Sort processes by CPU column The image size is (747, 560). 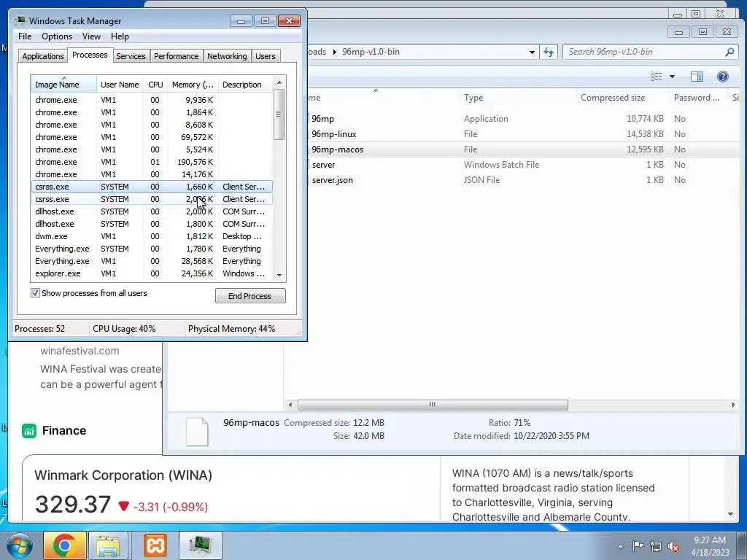point(155,85)
